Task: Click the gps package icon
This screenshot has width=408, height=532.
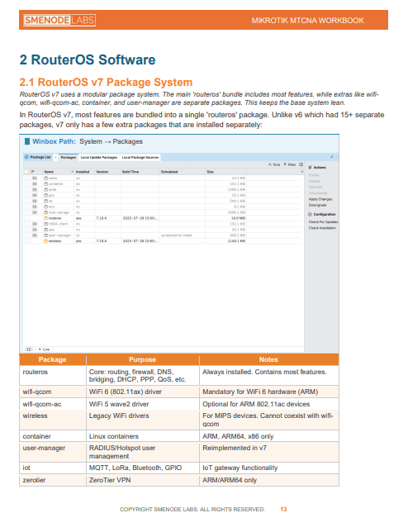Action: click(x=45, y=195)
